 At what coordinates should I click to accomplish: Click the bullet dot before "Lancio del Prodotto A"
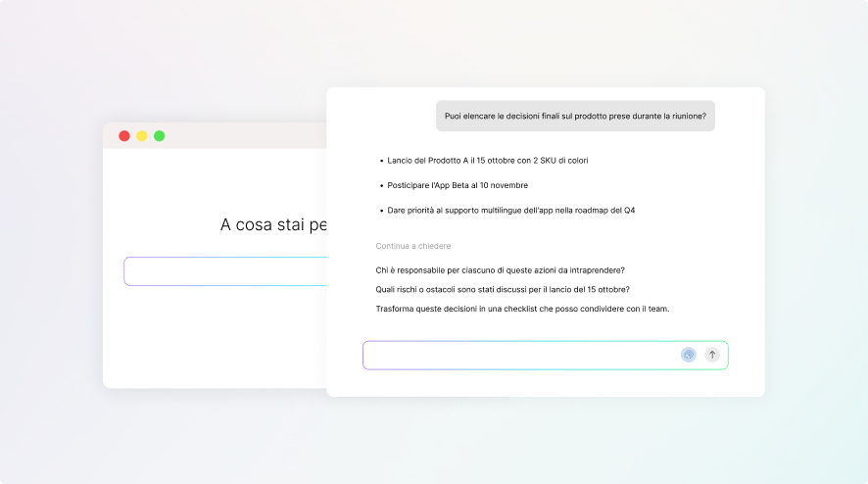point(380,161)
